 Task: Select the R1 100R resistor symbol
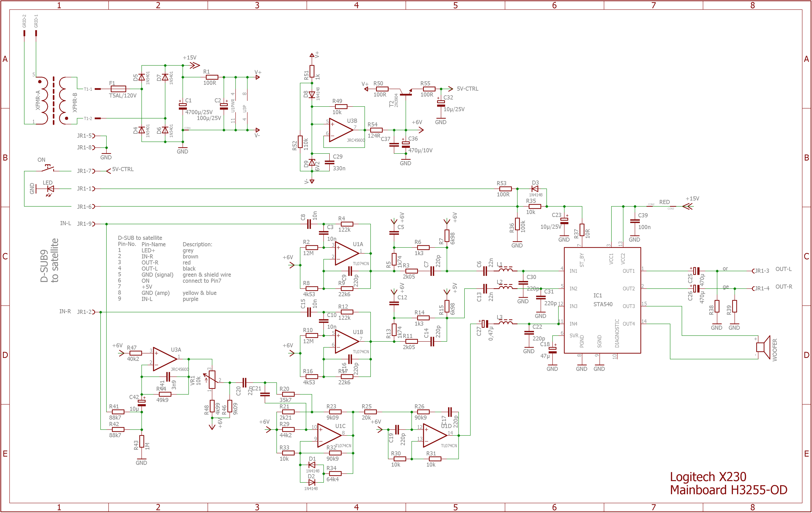tap(212, 77)
